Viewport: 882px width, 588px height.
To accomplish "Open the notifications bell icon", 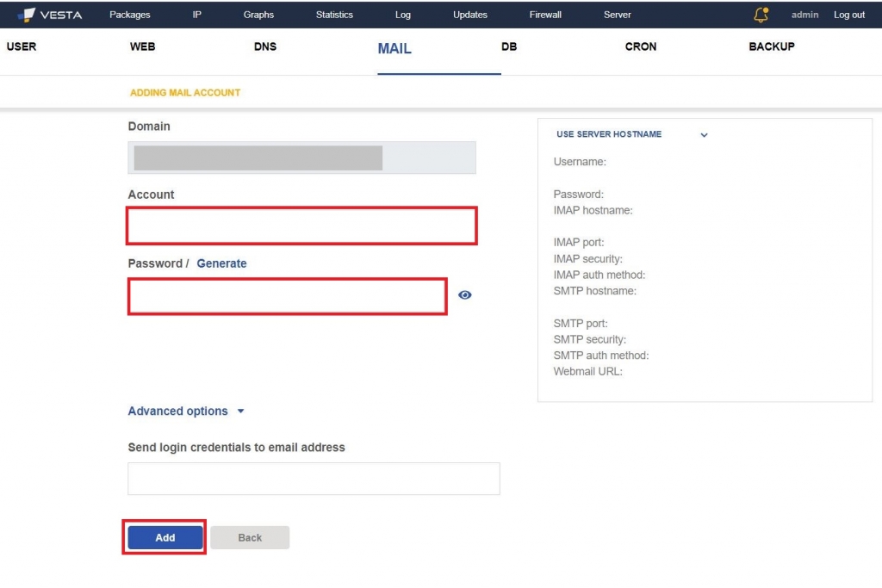I will 761,15.
